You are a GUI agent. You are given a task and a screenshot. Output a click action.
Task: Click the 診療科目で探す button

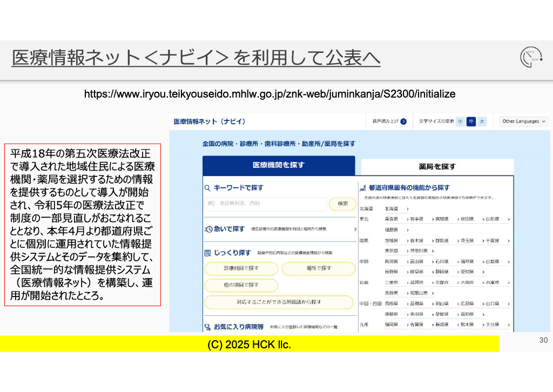tap(241, 268)
